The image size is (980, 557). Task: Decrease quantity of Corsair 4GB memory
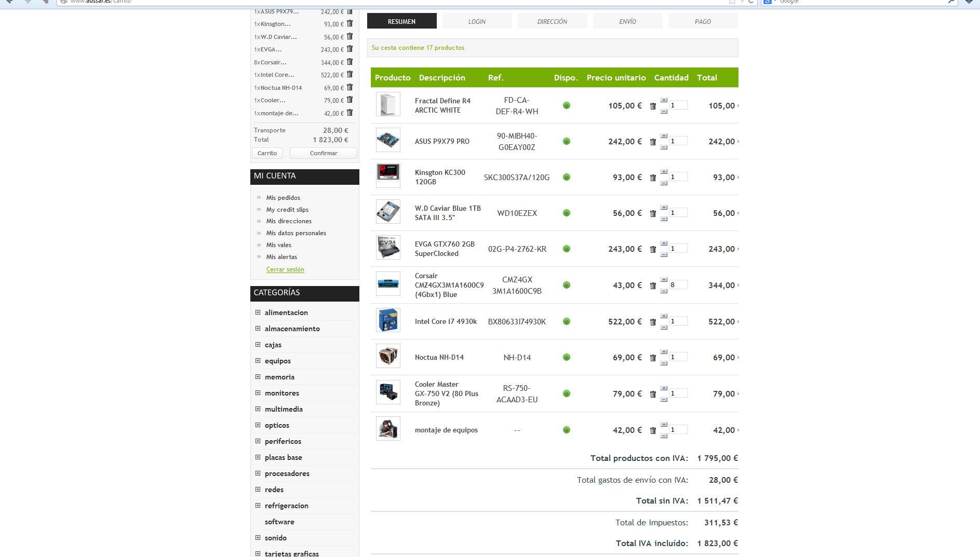664,291
